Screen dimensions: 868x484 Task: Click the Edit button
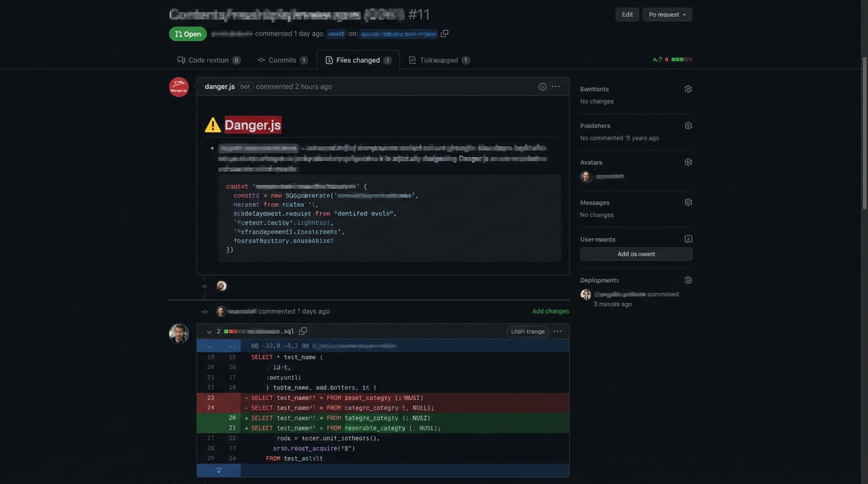point(627,14)
